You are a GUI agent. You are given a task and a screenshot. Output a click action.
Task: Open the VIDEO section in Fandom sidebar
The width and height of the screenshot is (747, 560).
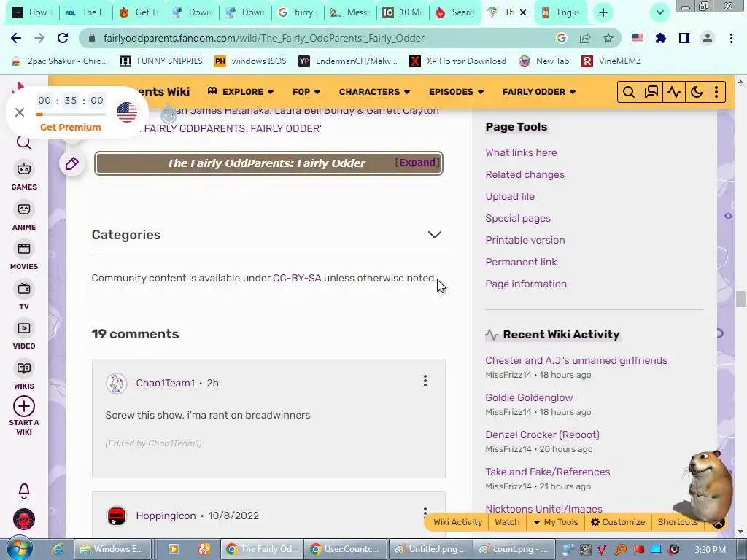click(24, 335)
